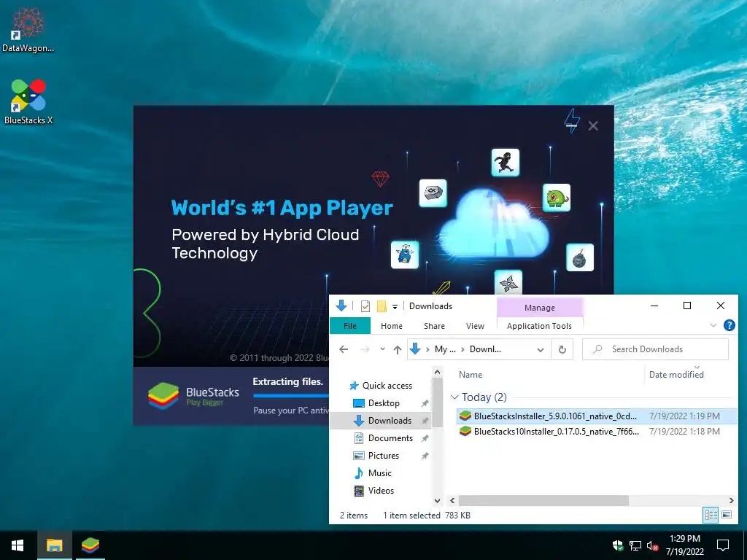The height and width of the screenshot is (560, 747).
Task: Open File Explorer from the taskbar
Action: 54,545
